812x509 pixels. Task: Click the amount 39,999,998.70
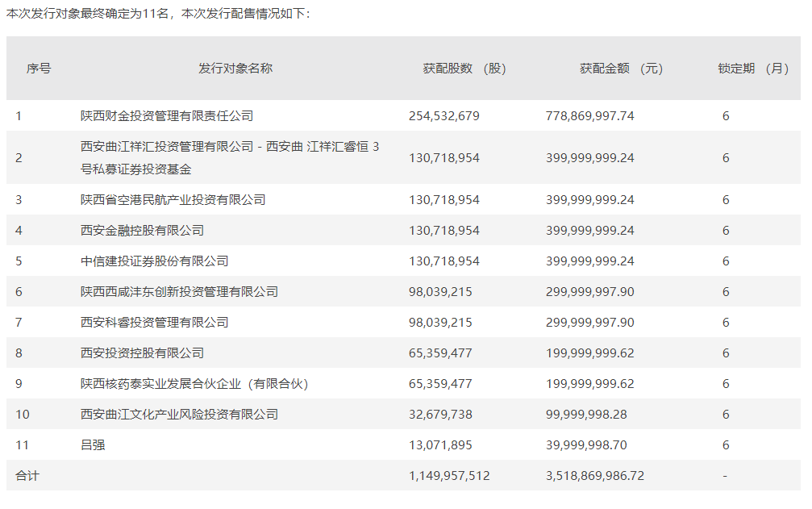point(586,444)
